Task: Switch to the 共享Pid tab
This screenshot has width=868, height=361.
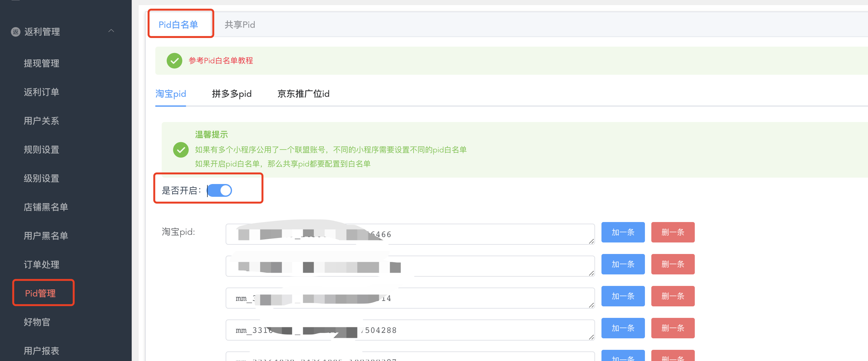Action: (x=240, y=25)
